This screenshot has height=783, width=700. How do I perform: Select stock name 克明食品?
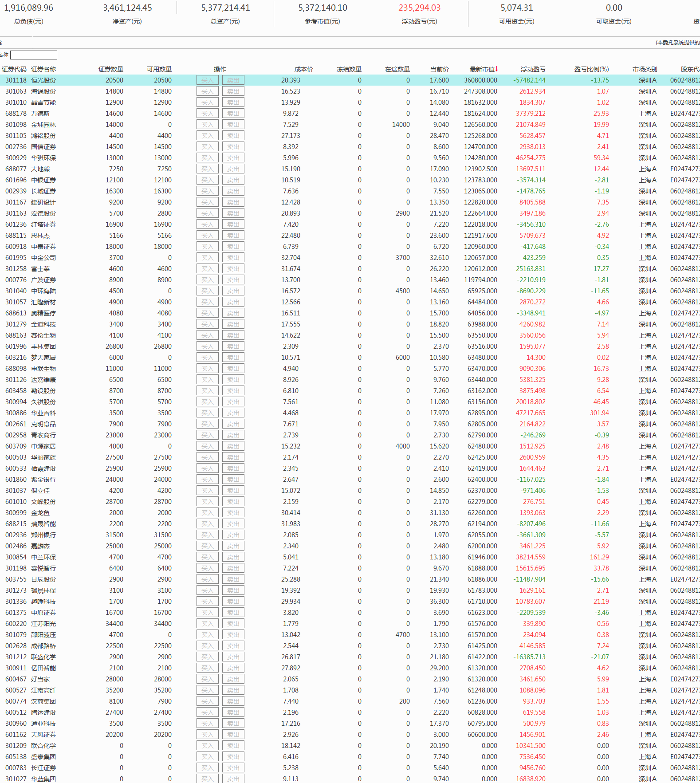[43, 424]
